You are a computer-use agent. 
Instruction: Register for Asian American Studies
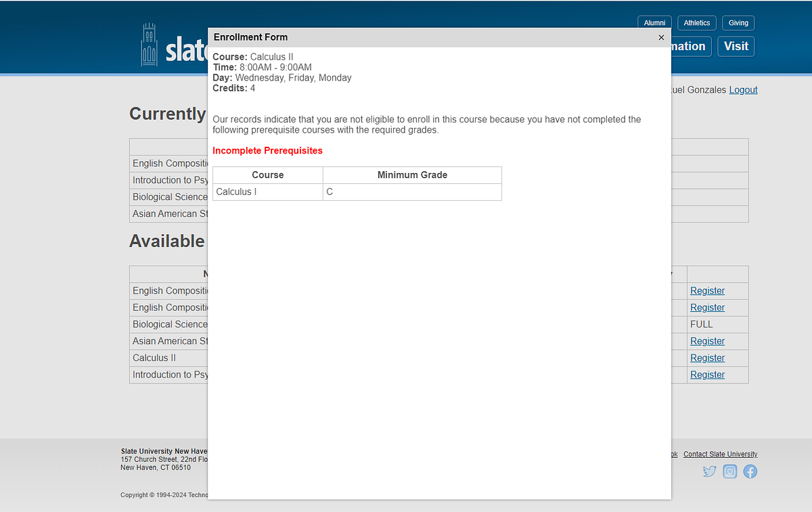707,341
